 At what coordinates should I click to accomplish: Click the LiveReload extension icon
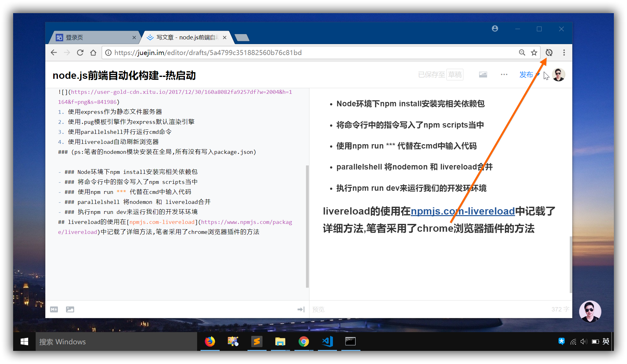click(549, 53)
